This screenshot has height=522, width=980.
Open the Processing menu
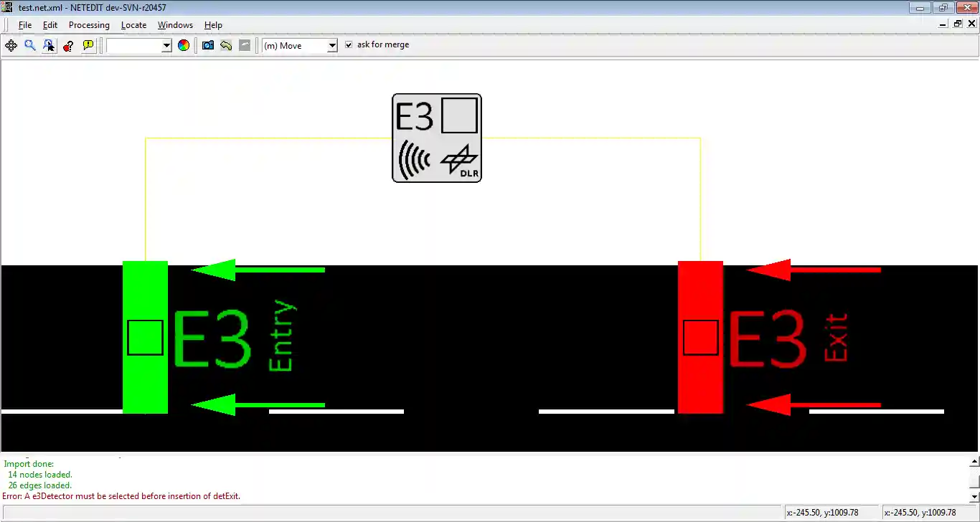point(89,25)
